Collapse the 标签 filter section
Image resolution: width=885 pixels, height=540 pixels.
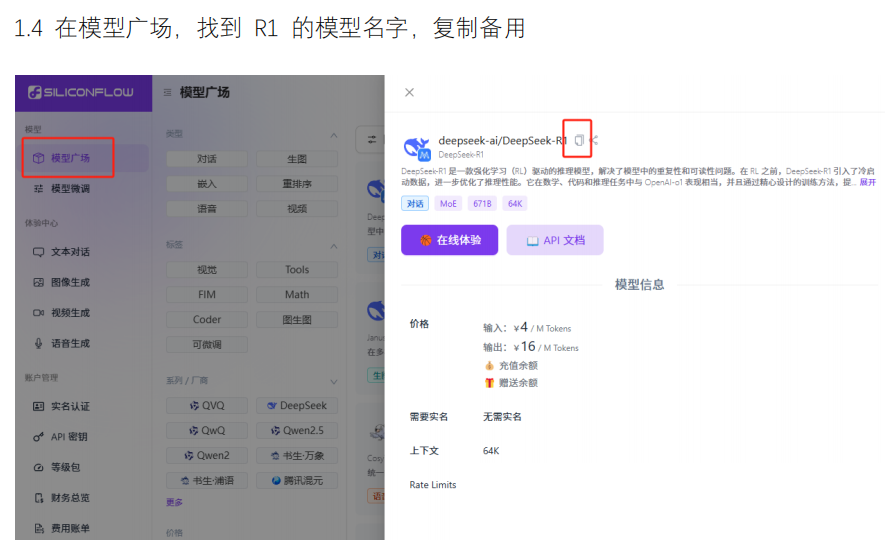[334, 246]
